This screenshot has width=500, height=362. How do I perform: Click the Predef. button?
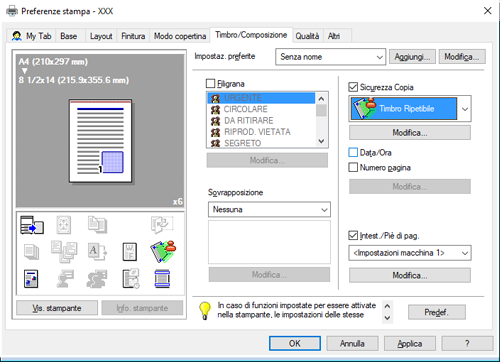[x=437, y=312]
